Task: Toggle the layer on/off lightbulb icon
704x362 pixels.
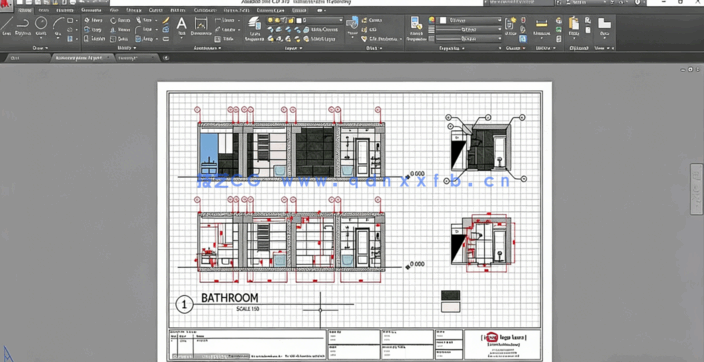Action: tap(271, 20)
